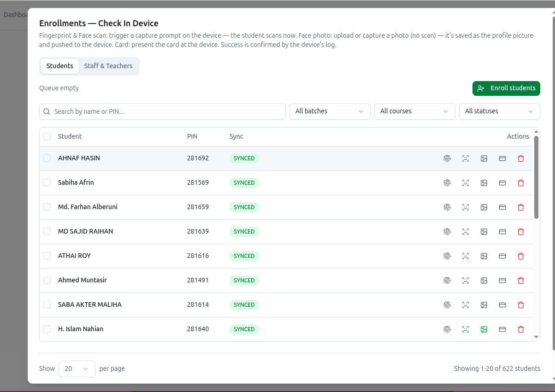Click the table scrollbar down arrow
The height and width of the screenshot is (392, 555).
536,337
